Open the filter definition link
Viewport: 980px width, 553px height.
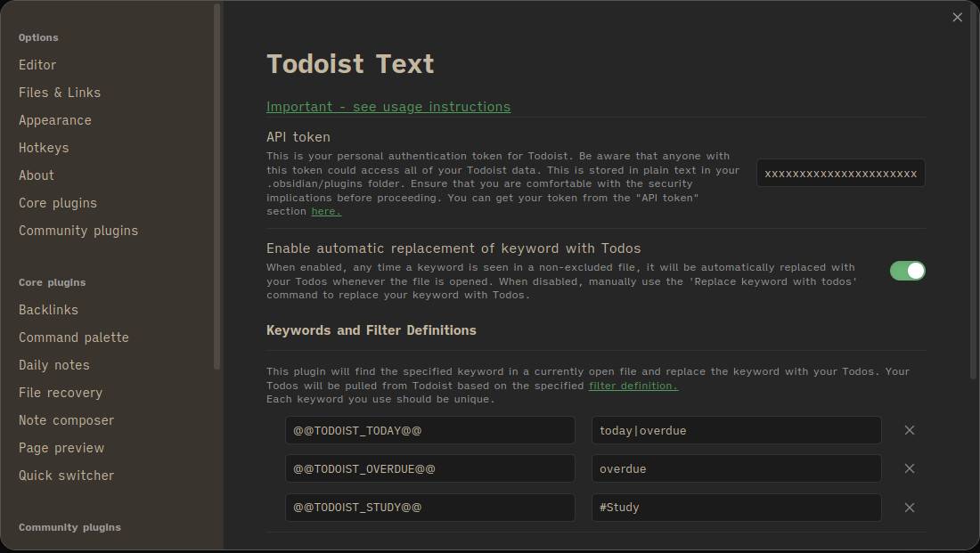[x=634, y=386]
